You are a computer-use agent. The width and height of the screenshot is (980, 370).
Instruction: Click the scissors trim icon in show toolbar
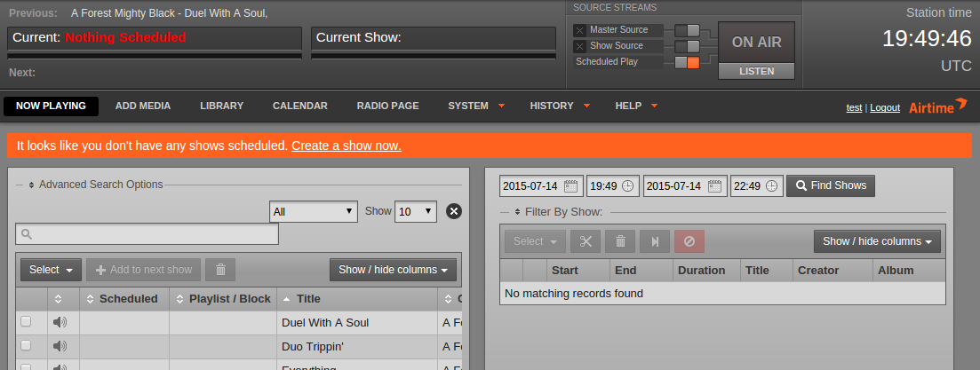[586, 241]
